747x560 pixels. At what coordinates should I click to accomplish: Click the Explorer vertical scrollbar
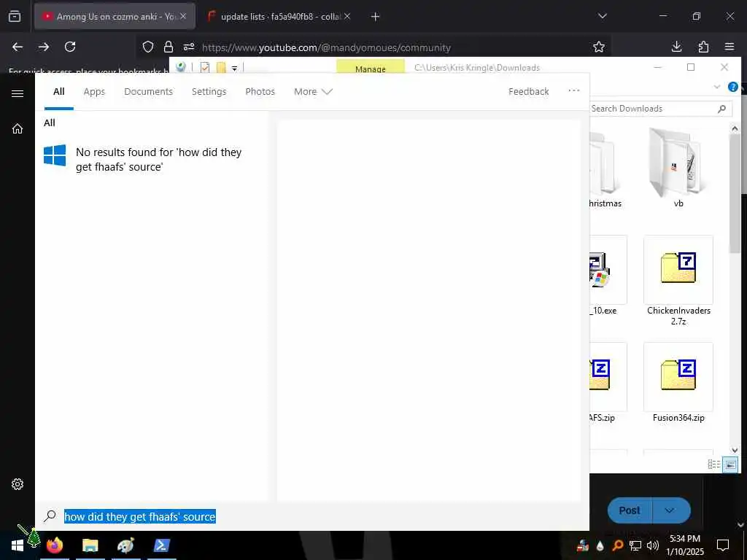coord(734,194)
